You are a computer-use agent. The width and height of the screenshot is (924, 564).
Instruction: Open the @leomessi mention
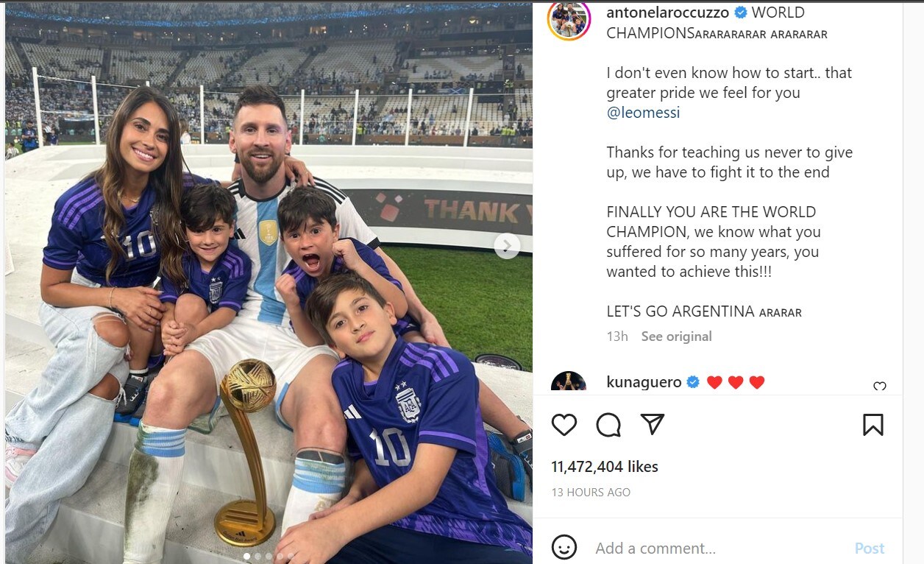coord(643,113)
